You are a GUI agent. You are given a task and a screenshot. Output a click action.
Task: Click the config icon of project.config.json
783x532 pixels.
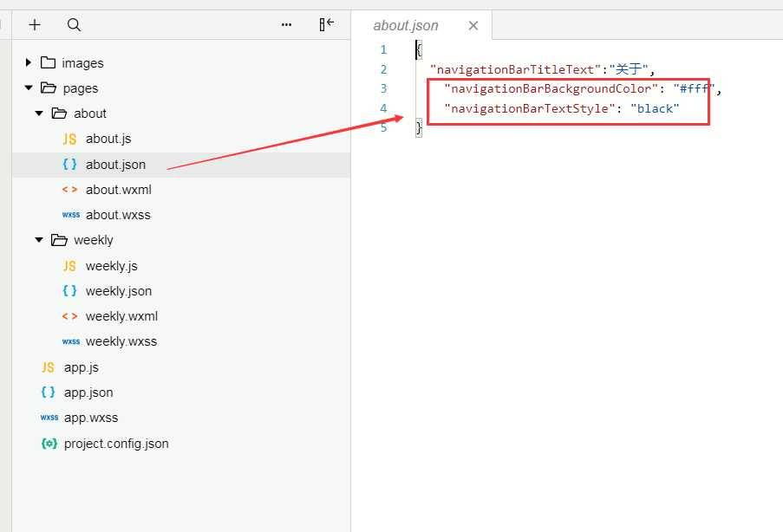(49, 443)
